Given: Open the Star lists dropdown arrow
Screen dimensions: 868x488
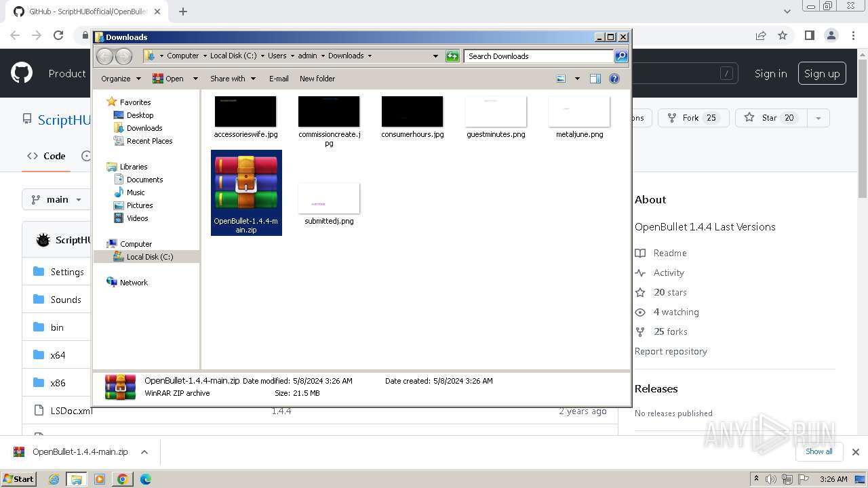Looking at the screenshot, I should point(818,118).
